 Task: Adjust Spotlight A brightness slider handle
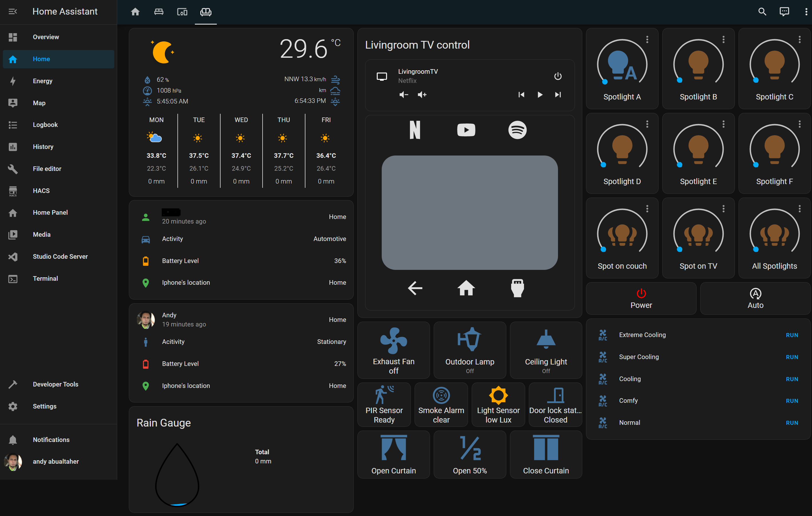click(605, 81)
